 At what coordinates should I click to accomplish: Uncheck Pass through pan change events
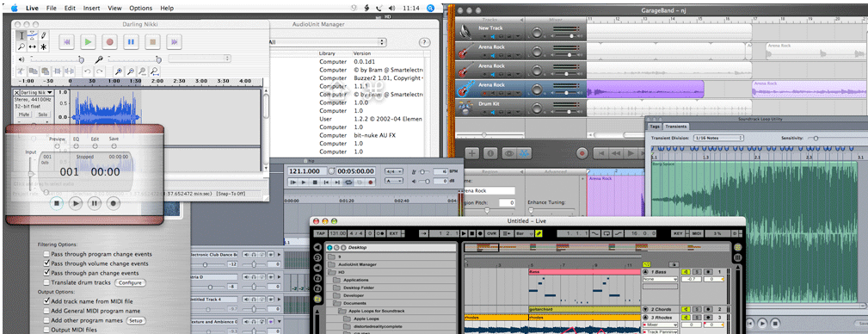[x=46, y=273]
